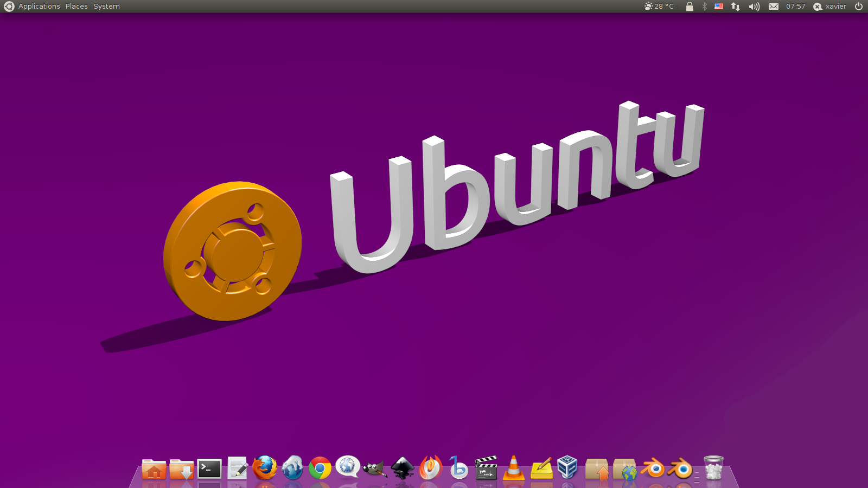Open the power session menu
Image resolution: width=868 pixels, height=488 pixels.
point(859,7)
